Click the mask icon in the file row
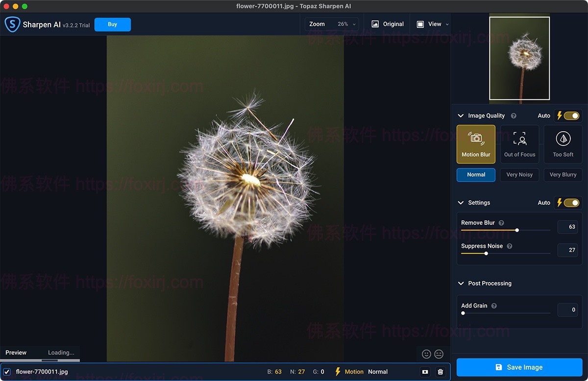Image resolution: width=588 pixels, height=381 pixels. 425,372
